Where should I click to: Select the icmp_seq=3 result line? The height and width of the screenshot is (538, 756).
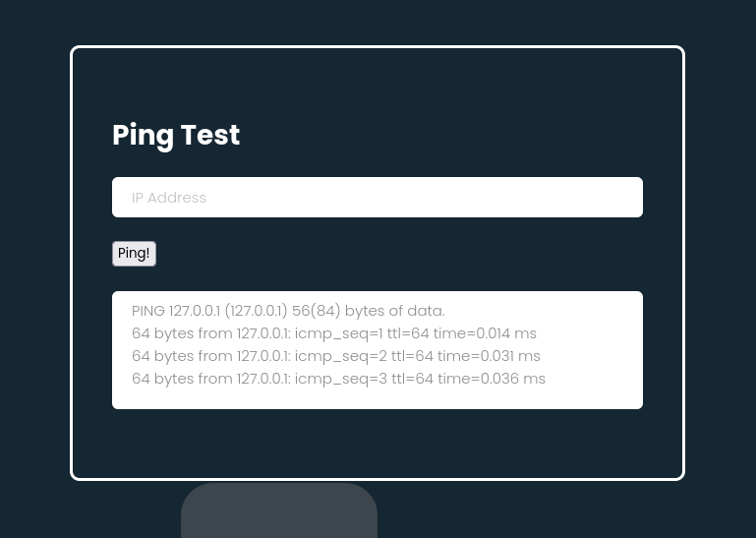tap(338, 379)
